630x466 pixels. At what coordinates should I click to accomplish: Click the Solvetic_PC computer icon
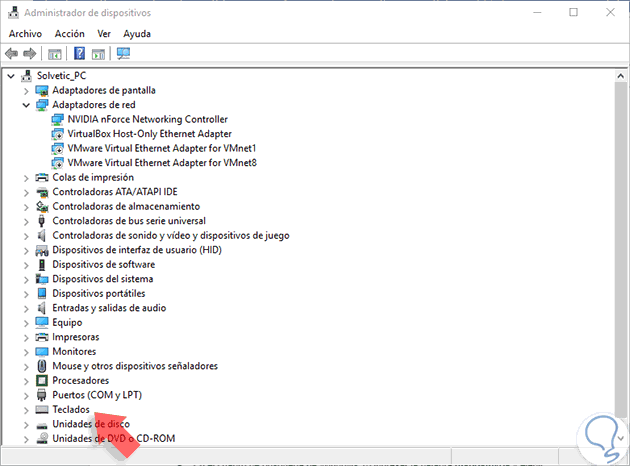tap(27, 76)
